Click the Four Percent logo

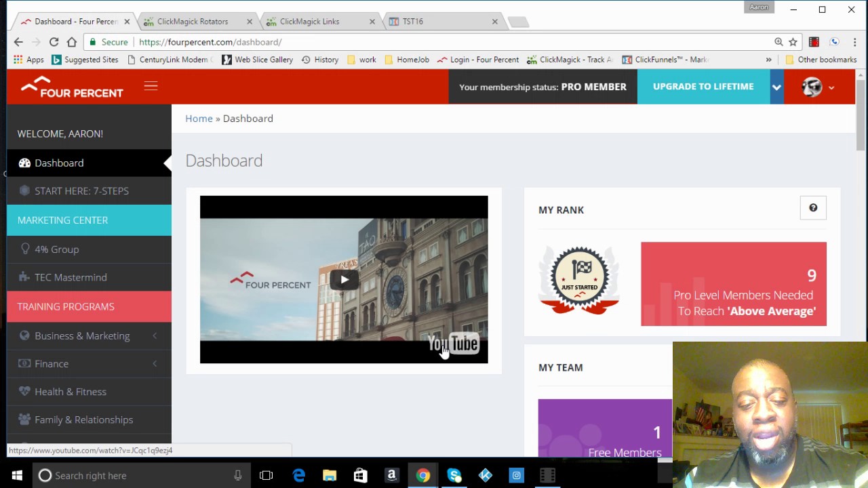tap(72, 87)
